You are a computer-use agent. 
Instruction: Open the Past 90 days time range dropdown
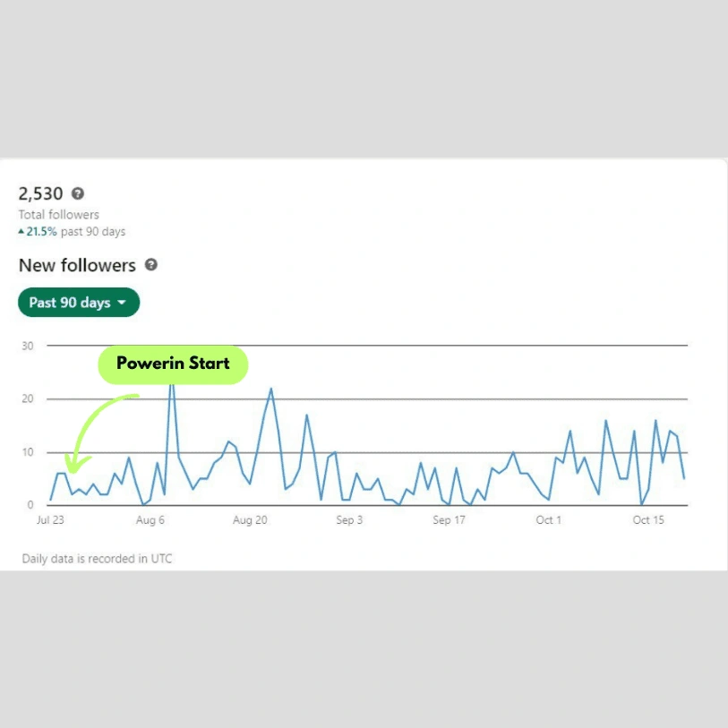click(x=78, y=302)
